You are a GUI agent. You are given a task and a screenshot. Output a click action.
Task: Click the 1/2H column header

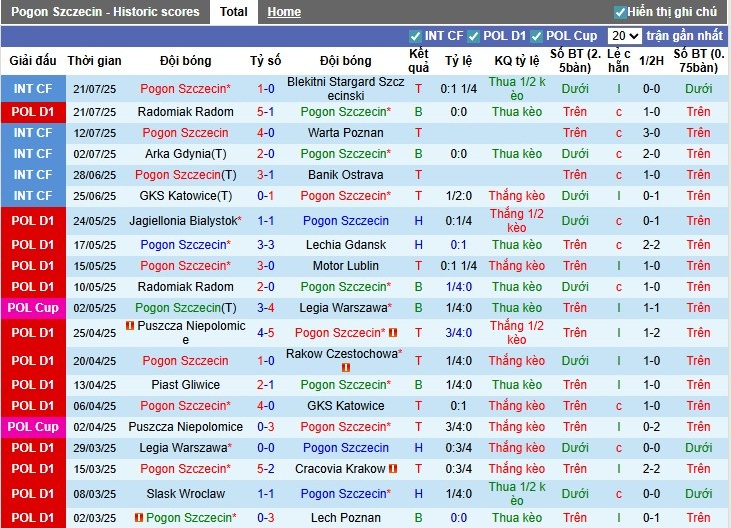point(651,61)
